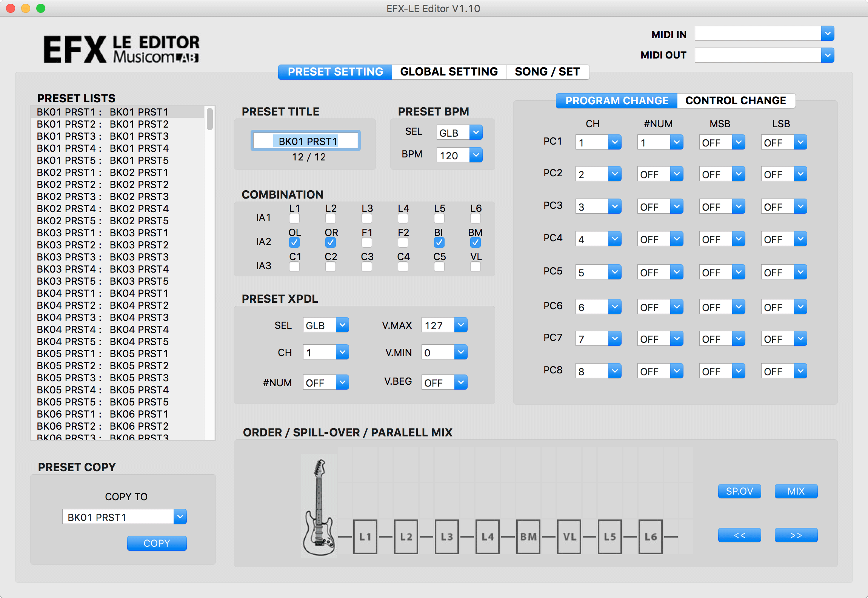Open the COPY TO preset dropdown
This screenshot has width=868, height=598.
point(124,516)
